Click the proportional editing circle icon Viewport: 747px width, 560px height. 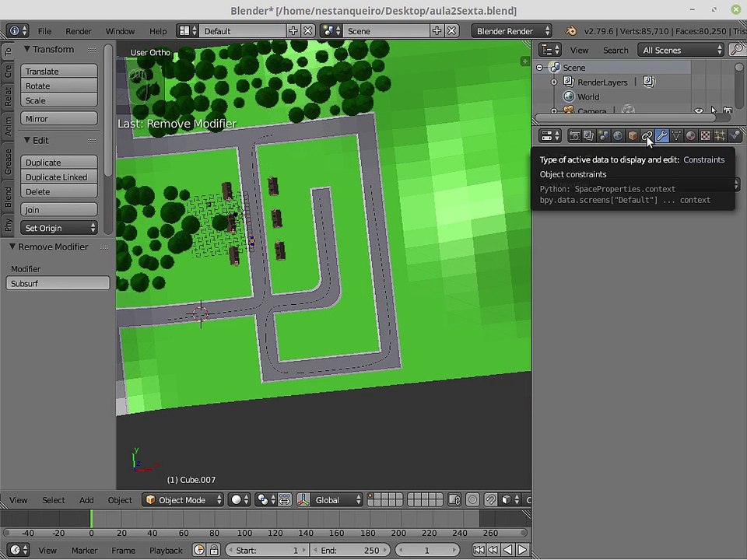[472, 499]
